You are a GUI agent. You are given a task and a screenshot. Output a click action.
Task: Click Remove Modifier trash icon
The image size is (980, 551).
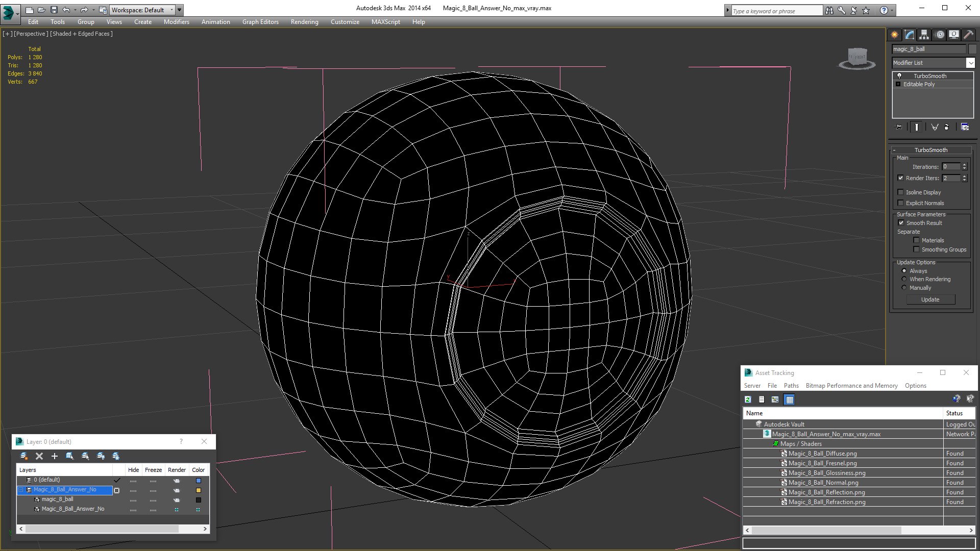947,127
